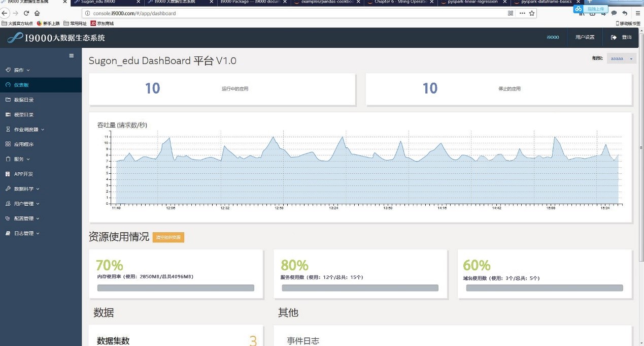Open the 模型目录 sidebar icon
This screenshot has height=346, width=644.
coord(8,114)
